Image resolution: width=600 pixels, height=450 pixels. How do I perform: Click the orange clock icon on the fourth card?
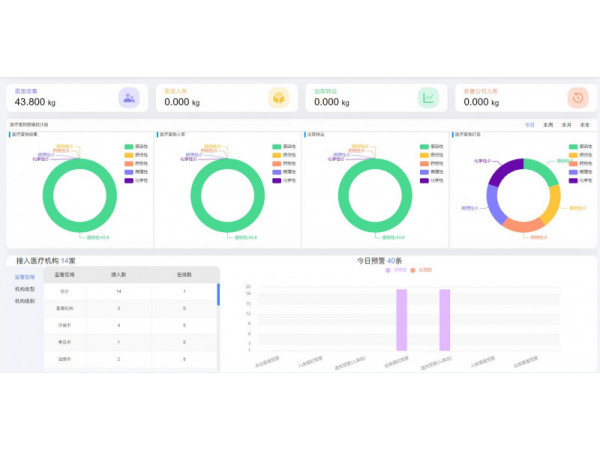[577, 97]
